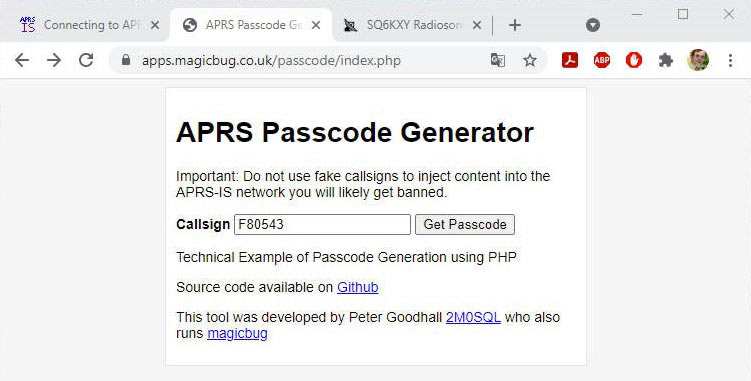
Task: Follow the magicbug link
Action: pyautogui.click(x=238, y=333)
